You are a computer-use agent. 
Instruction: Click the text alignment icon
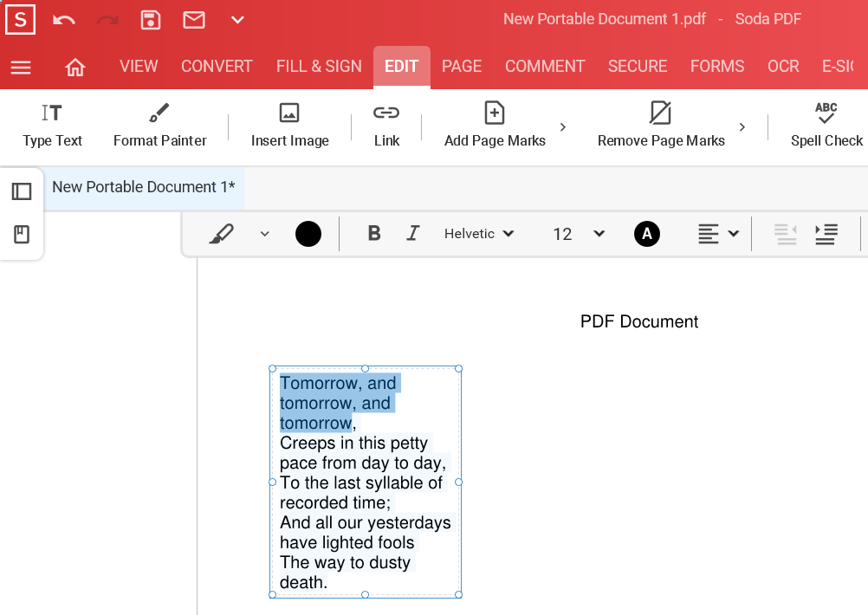tap(708, 234)
